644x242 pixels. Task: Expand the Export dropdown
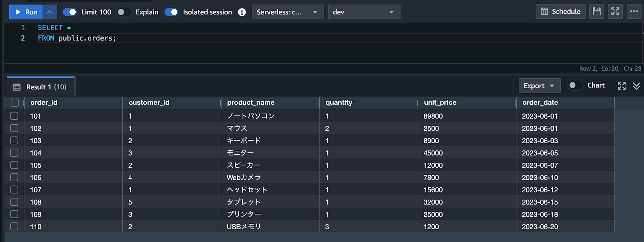click(x=539, y=86)
